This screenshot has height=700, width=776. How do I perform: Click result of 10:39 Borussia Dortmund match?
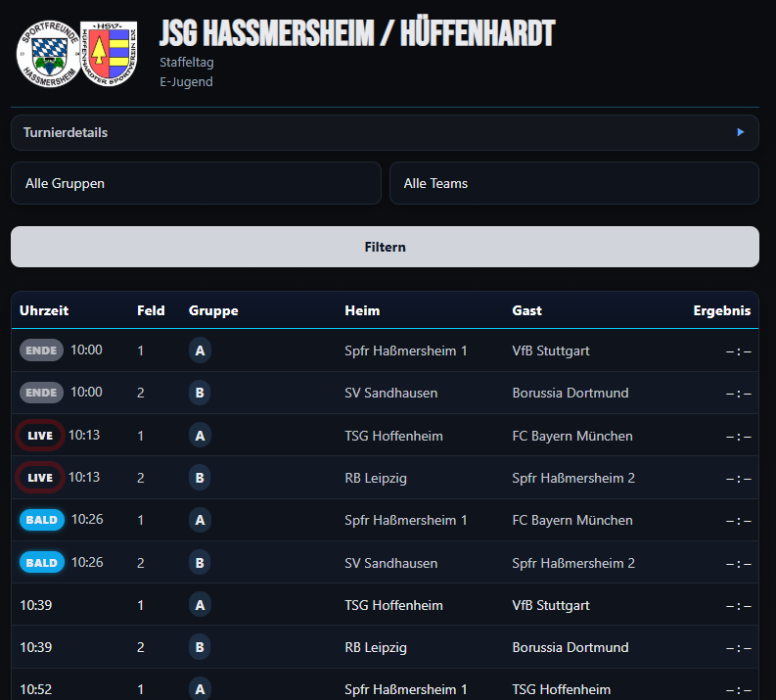pyautogui.click(x=739, y=648)
